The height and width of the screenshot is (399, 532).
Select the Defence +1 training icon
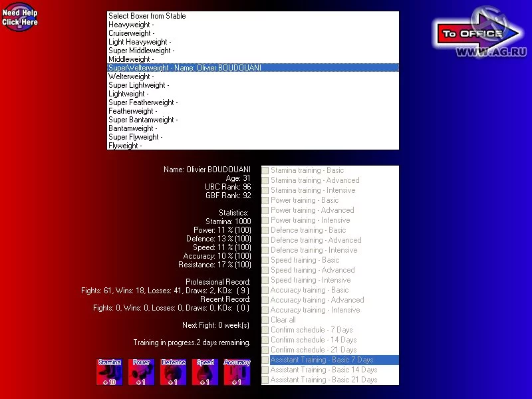174,372
